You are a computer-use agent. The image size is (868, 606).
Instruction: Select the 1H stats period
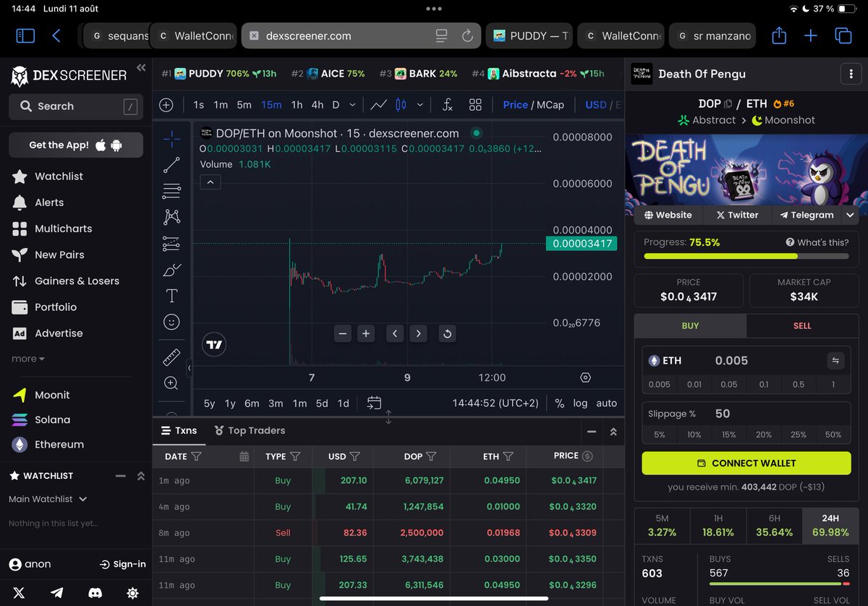718,526
